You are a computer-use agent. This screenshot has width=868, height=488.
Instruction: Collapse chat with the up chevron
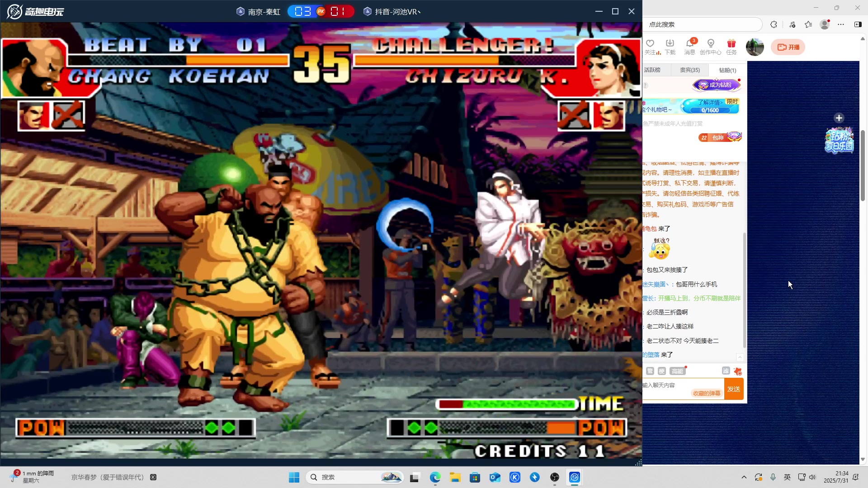[740, 357]
